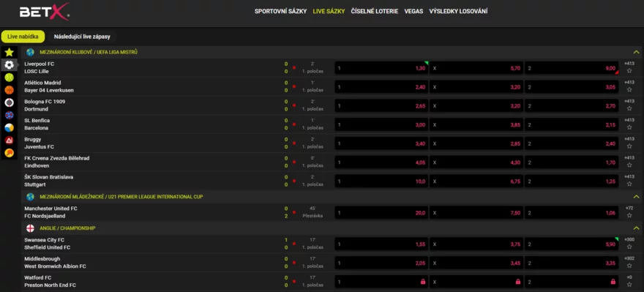Toggle favorite star for Benfica vs Barcelona

[x=629, y=127]
